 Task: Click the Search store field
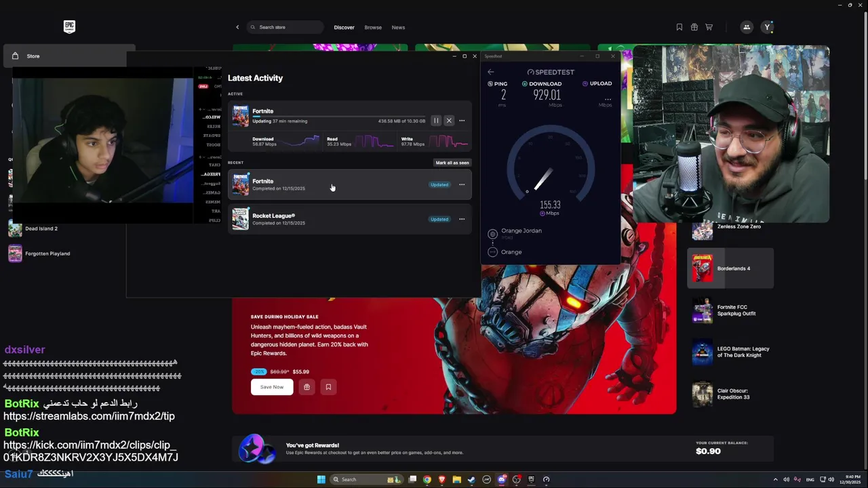285,27
